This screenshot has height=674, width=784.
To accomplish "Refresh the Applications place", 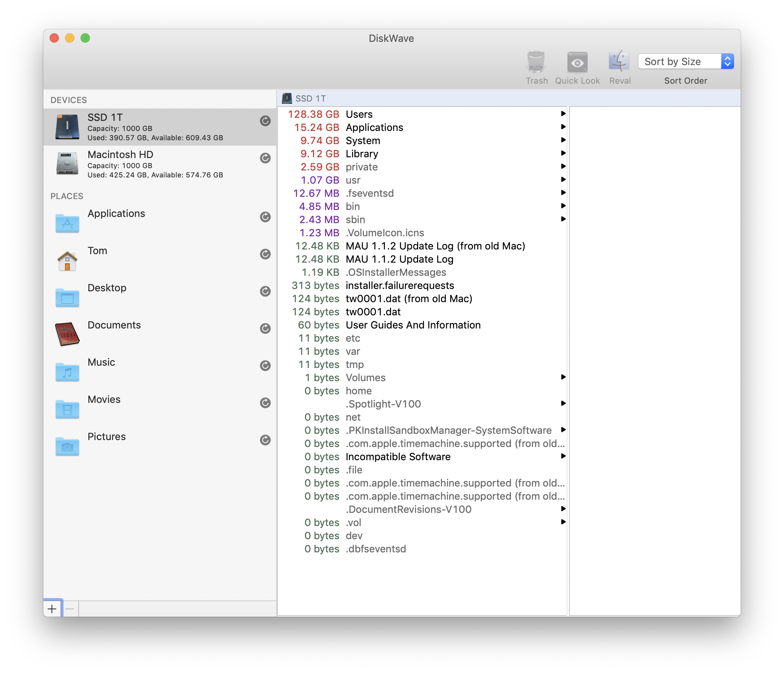I will tap(265, 217).
